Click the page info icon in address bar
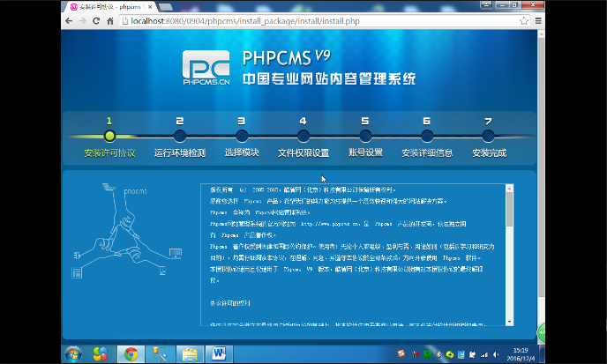This screenshot has width=607, height=364. pos(124,21)
